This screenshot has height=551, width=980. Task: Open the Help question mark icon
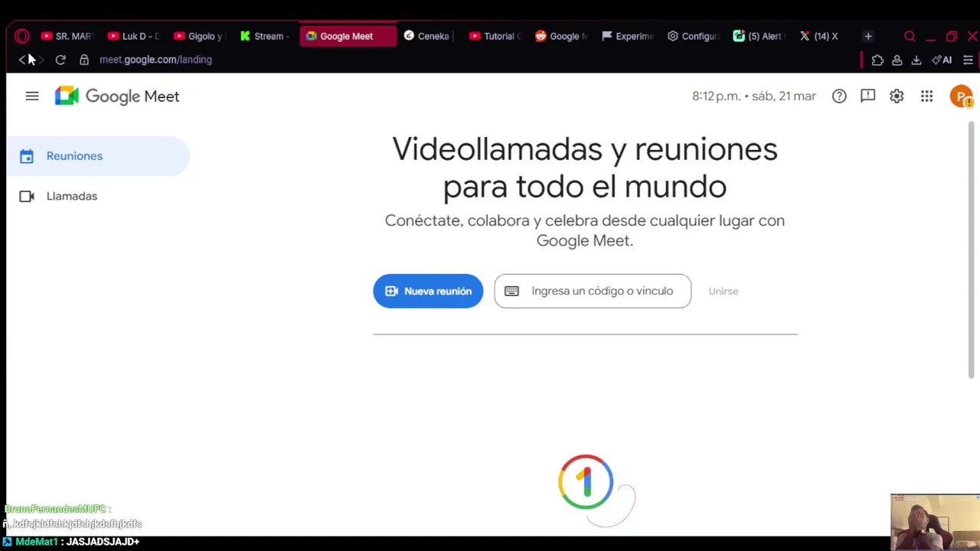pos(839,96)
